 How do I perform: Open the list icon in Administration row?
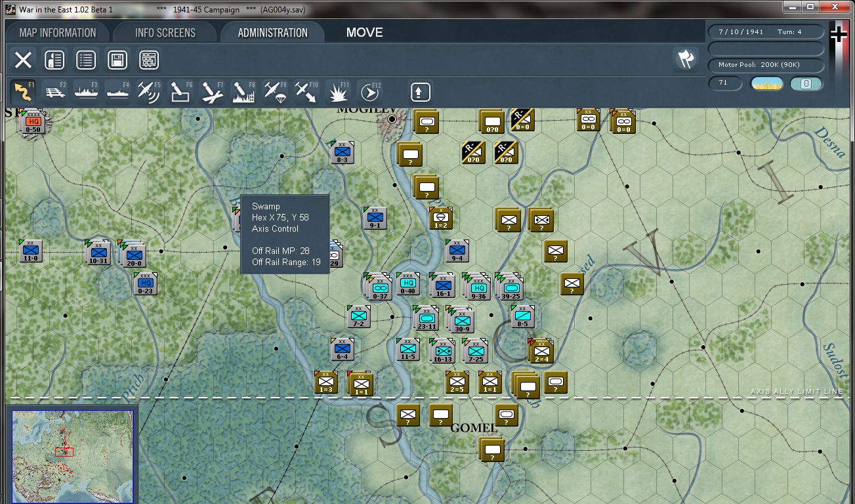point(86,60)
